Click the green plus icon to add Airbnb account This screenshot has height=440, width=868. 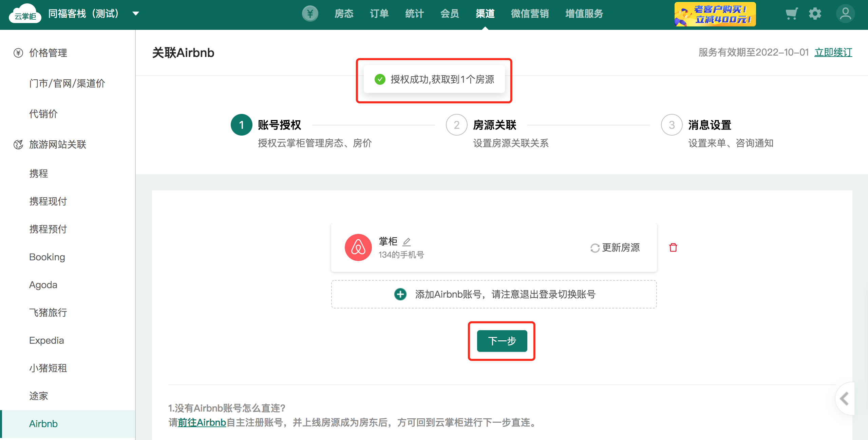400,294
